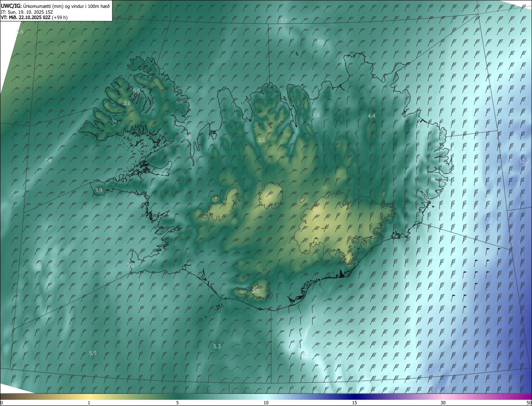This screenshot has width=532, height=406.
Task: Click the 5.3 value south of Iceland
Action: pos(217,346)
